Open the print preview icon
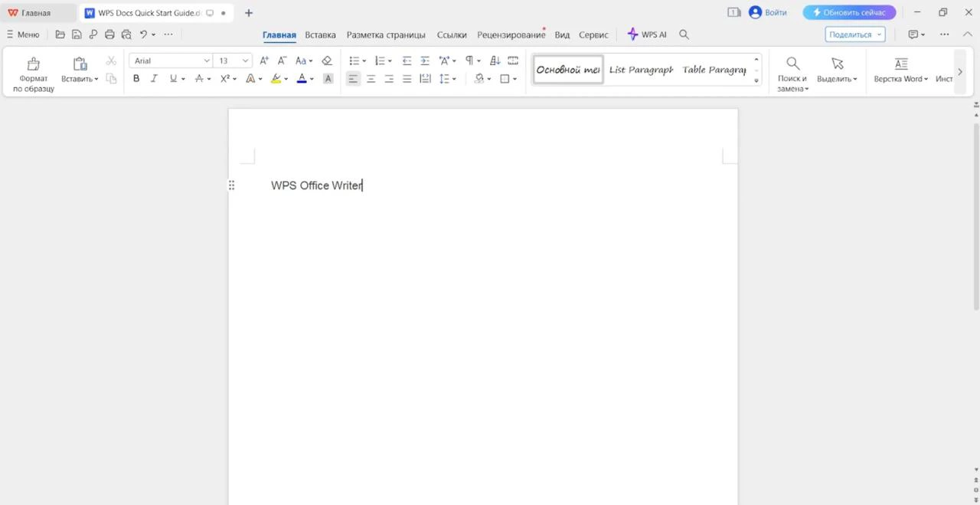 point(126,34)
